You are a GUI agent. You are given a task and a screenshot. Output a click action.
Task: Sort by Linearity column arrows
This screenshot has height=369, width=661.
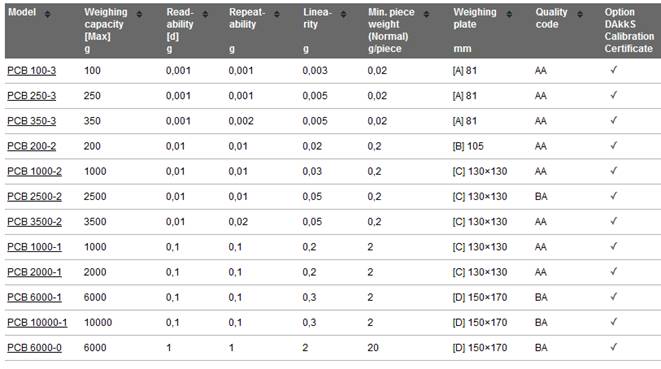coord(343,14)
